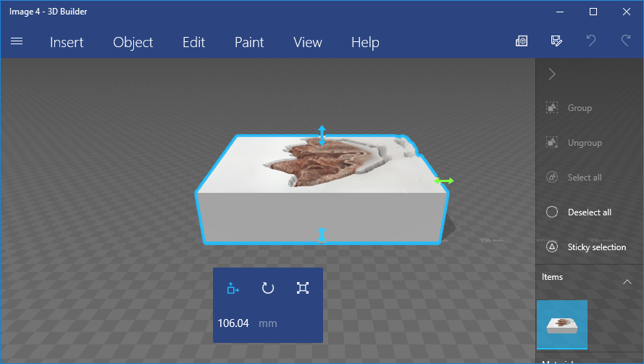
Task: Click the 3D print icon in header
Action: 522,41
